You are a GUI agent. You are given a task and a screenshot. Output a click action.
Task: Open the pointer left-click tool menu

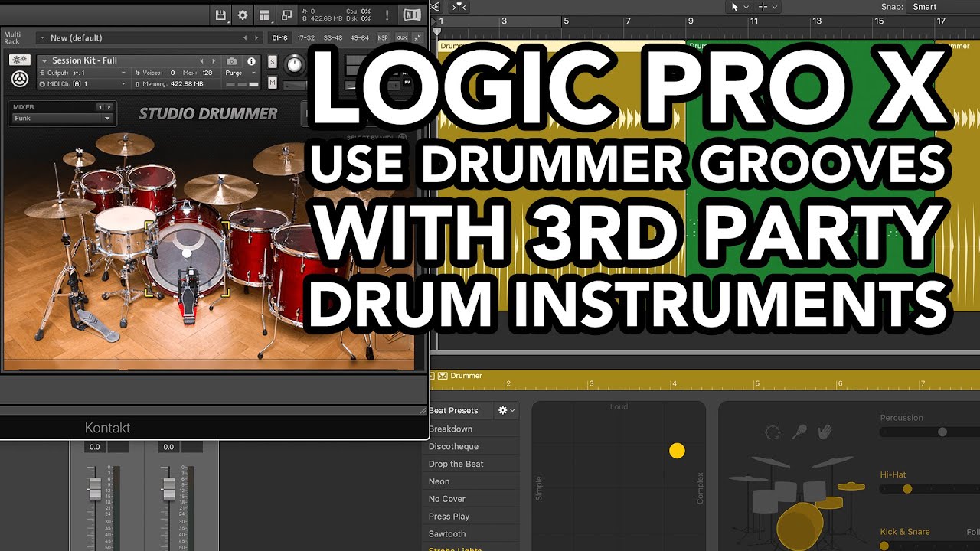tap(738, 7)
